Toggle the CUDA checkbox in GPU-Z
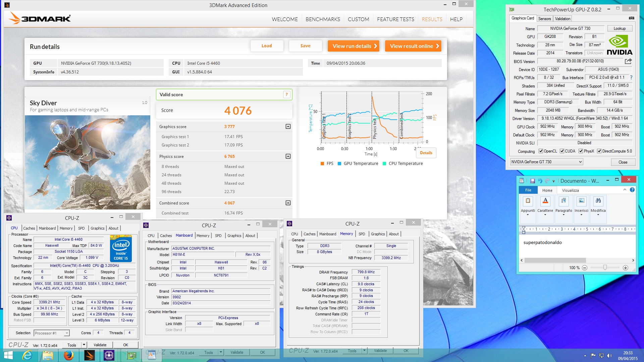Image resolution: width=644 pixels, height=362 pixels. coord(562,151)
